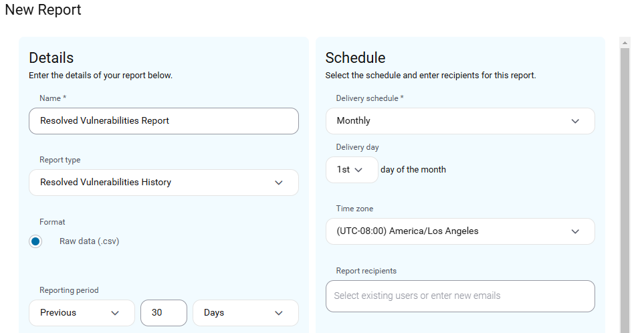The height and width of the screenshot is (333, 644).
Task: Open the 1st delivery day dropdown
Action: click(352, 170)
